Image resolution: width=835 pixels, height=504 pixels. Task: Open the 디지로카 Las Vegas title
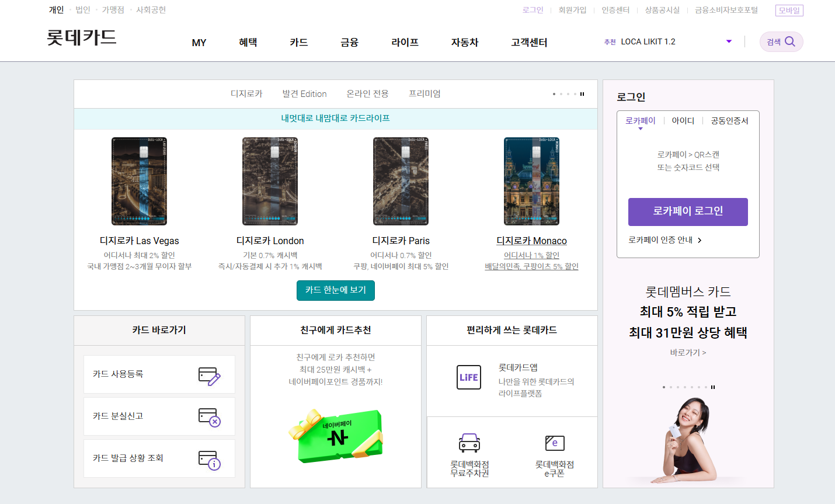point(139,241)
